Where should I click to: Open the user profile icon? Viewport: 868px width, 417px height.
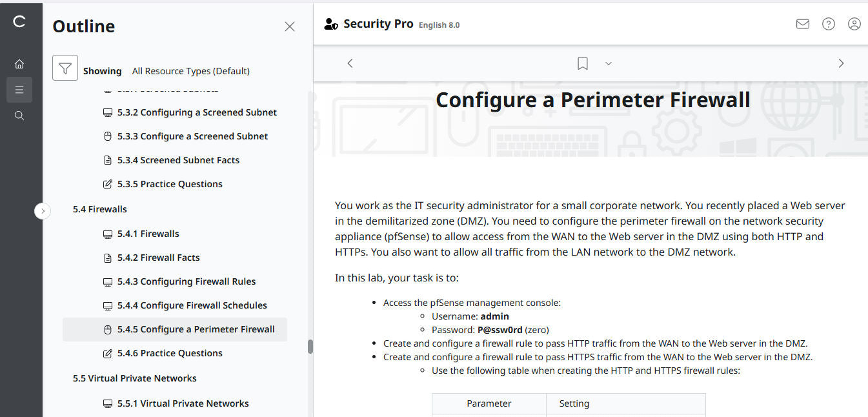pyautogui.click(x=854, y=24)
